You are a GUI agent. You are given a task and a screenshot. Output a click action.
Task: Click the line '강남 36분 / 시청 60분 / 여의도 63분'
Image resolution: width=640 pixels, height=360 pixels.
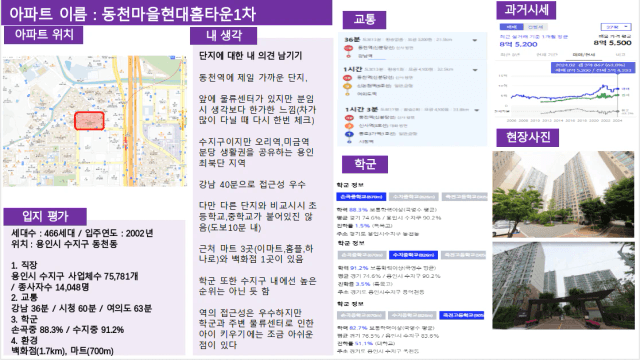pos(81,309)
